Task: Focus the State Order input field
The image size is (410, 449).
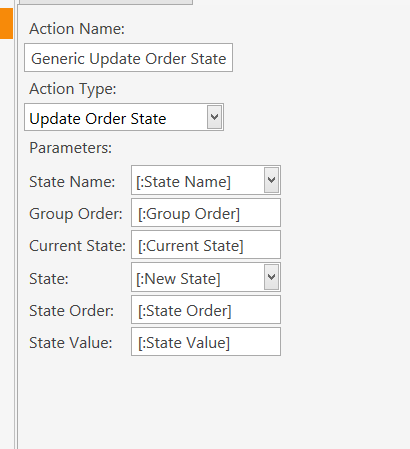Action: pyautogui.click(x=206, y=310)
